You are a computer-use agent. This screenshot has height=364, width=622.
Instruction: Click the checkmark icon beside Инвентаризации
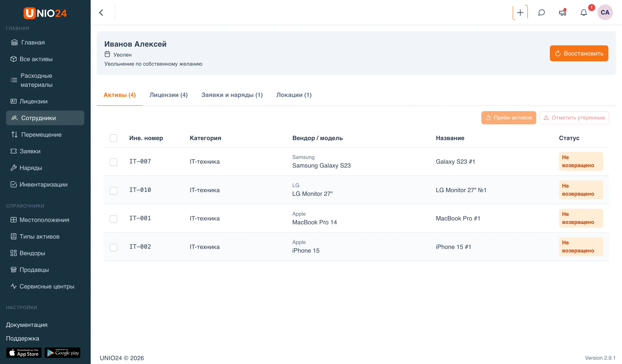(14, 184)
